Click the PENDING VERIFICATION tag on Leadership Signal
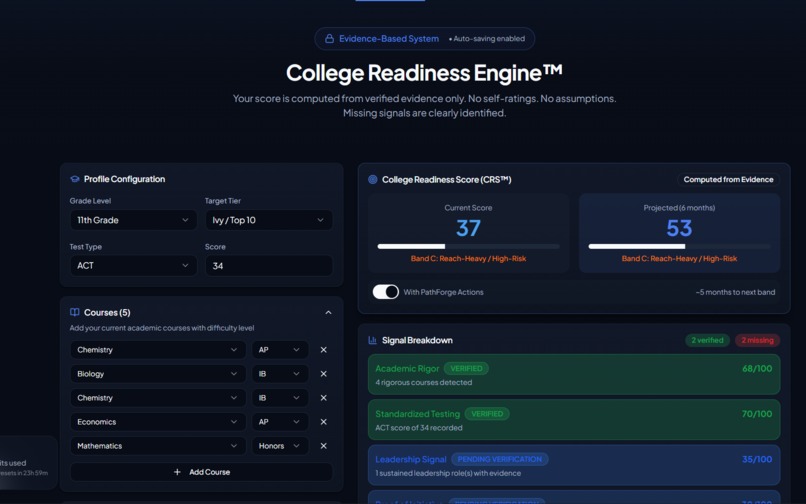806x504 pixels. click(500, 459)
